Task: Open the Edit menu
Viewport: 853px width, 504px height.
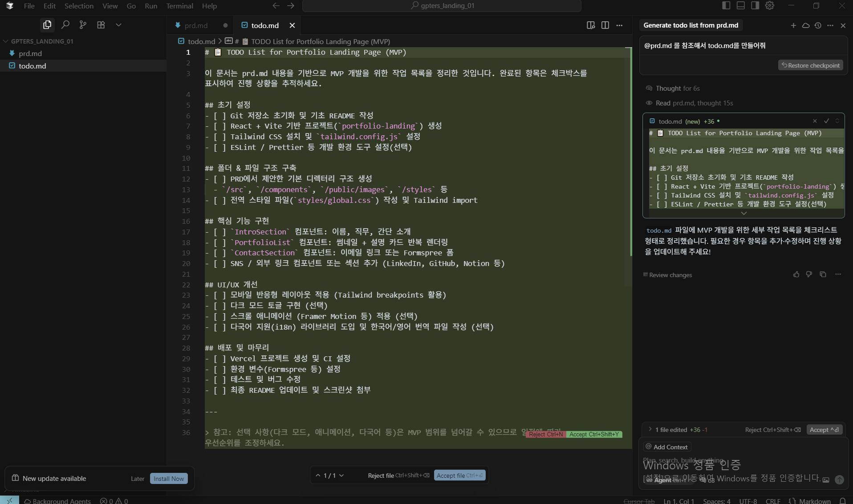Action: point(49,6)
